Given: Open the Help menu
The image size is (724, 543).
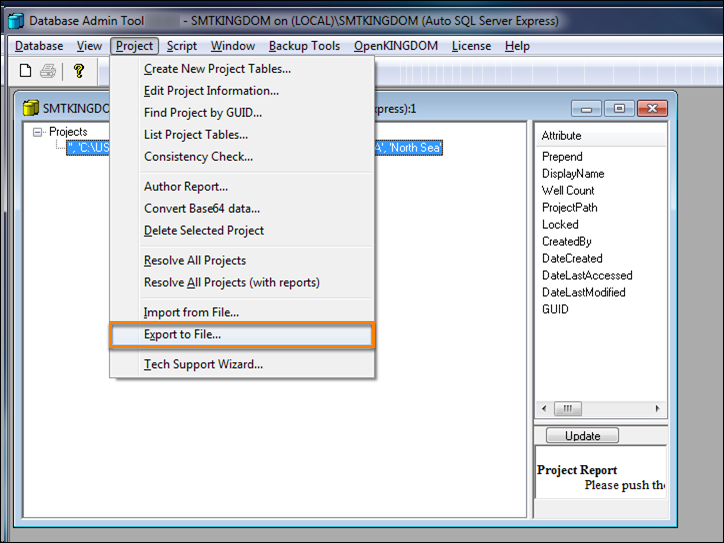Looking at the screenshot, I should click(517, 46).
